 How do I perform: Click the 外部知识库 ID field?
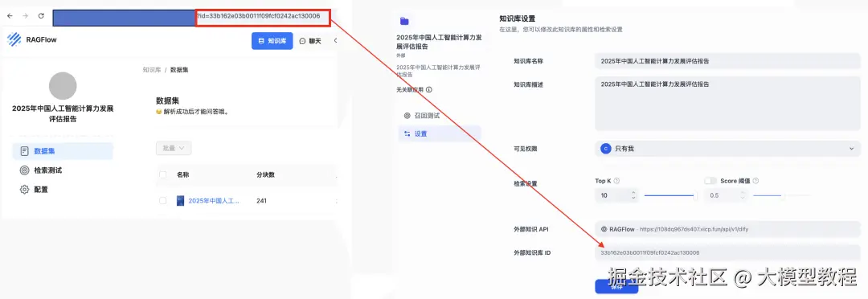(x=727, y=252)
